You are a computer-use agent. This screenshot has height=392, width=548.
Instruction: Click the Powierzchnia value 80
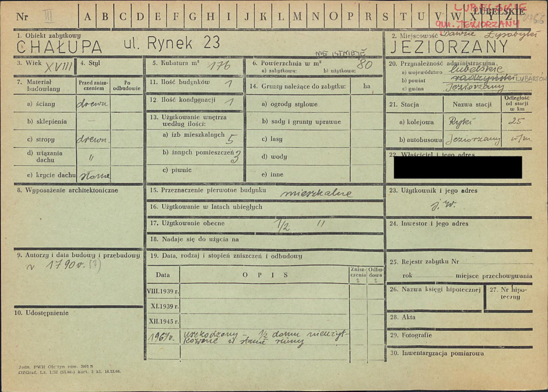click(x=364, y=64)
